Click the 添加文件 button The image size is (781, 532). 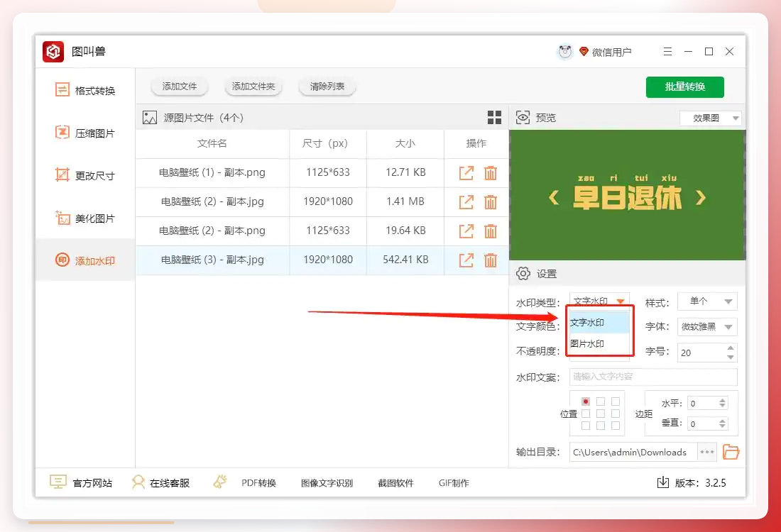tap(180, 86)
